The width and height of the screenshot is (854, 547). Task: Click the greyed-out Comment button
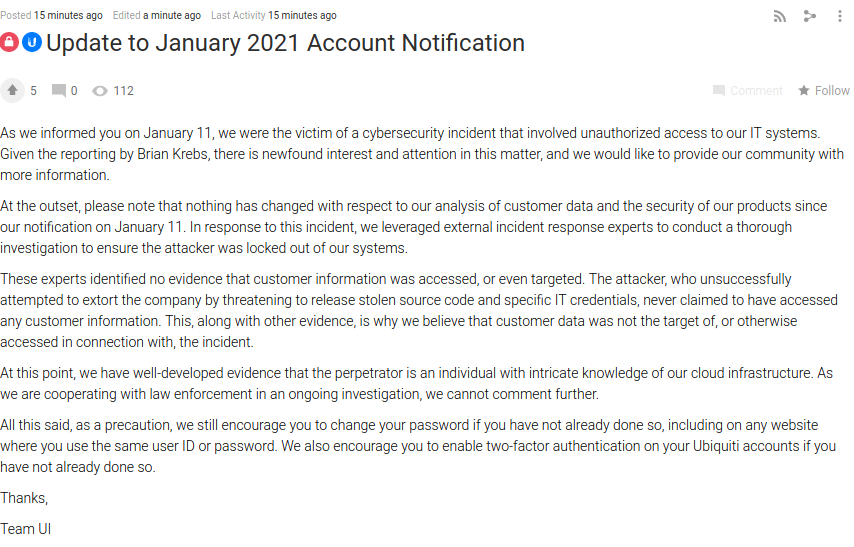[748, 90]
